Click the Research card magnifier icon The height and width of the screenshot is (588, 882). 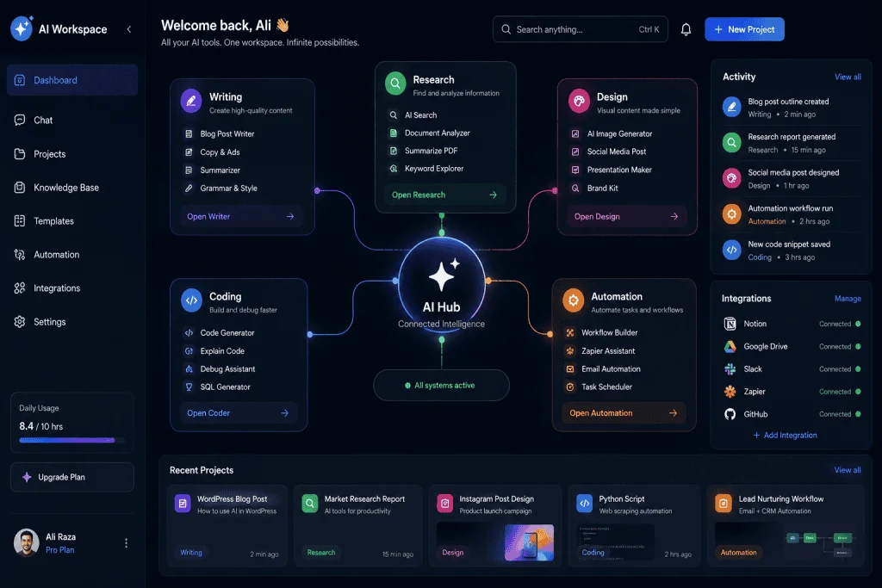(395, 84)
